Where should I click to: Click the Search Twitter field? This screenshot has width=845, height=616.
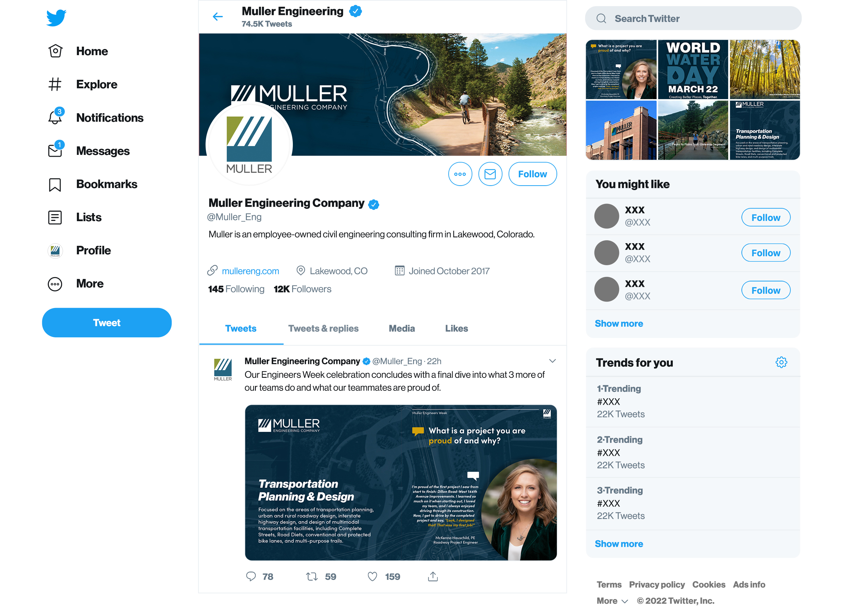pos(693,18)
